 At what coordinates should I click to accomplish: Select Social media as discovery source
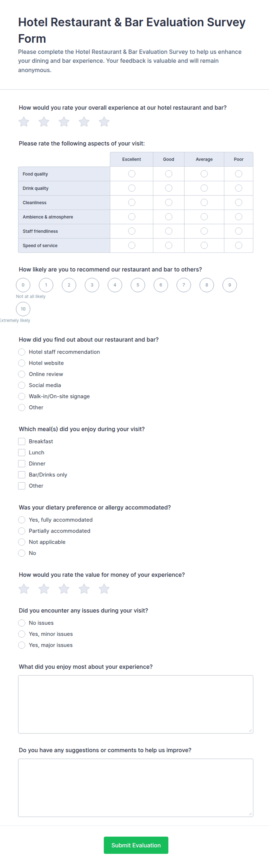[22, 385]
